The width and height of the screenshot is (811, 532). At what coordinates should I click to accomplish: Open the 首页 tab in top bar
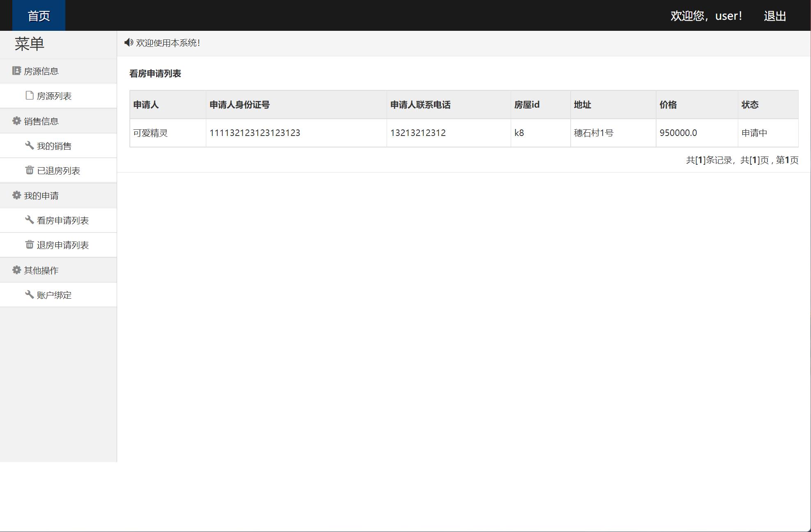[x=39, y=16]
